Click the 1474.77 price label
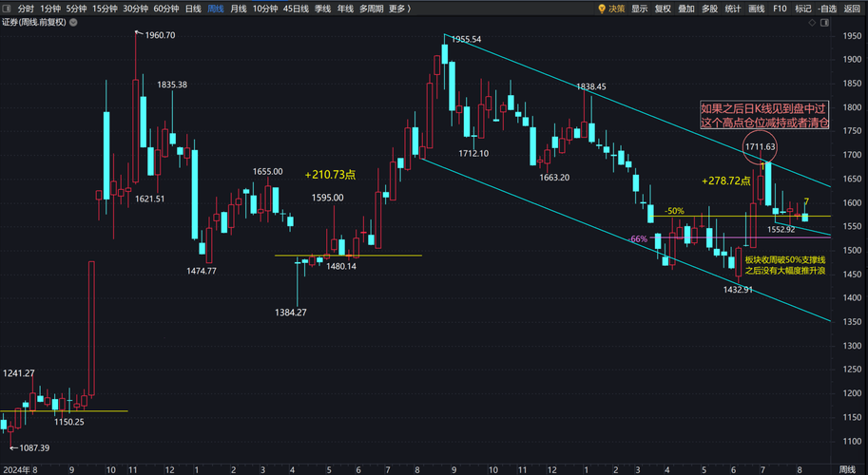Image resolution: width=868 pixels, height=475 pixels. coord(201,271)
